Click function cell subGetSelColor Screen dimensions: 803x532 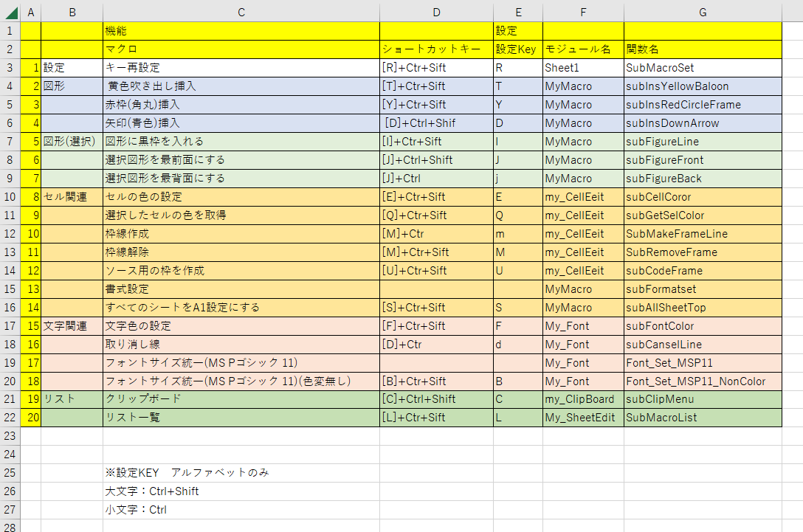[703, 215]
